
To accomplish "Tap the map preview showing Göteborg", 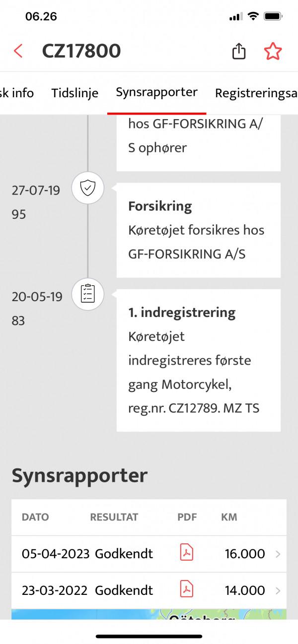I will pyautogui.click(x=149, y=614).
